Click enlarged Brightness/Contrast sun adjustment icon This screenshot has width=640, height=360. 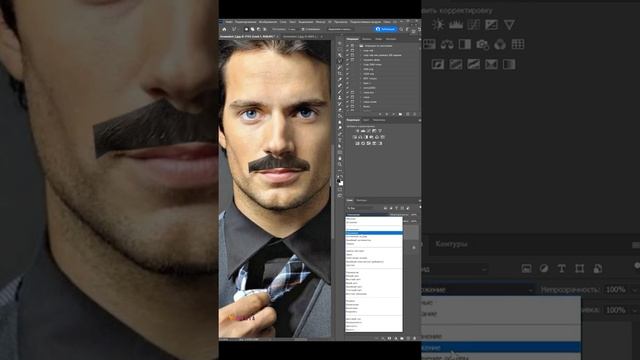coord(438,24)
